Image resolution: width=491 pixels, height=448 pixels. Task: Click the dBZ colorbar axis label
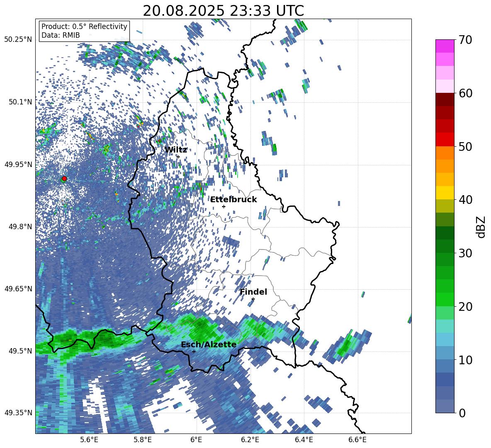point(481,227)
